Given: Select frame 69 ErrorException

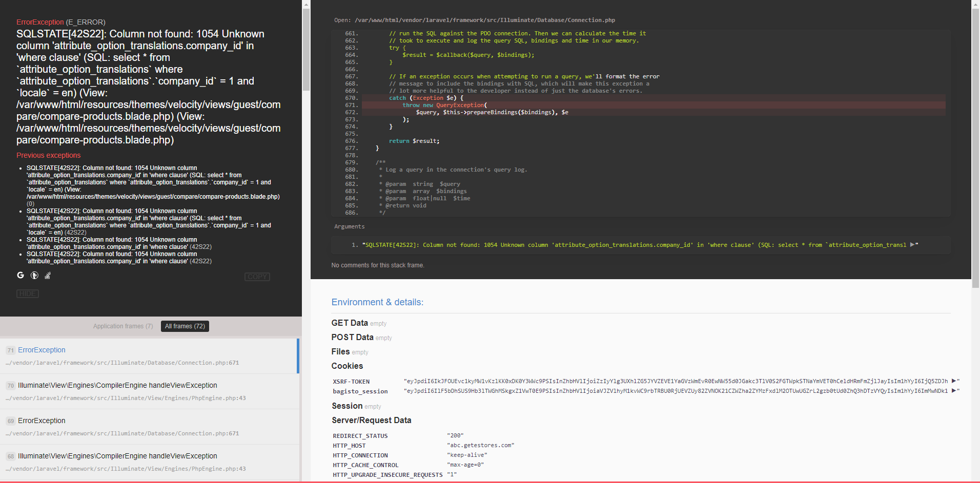Looking at the screenshot, I should tap(149, 427).
